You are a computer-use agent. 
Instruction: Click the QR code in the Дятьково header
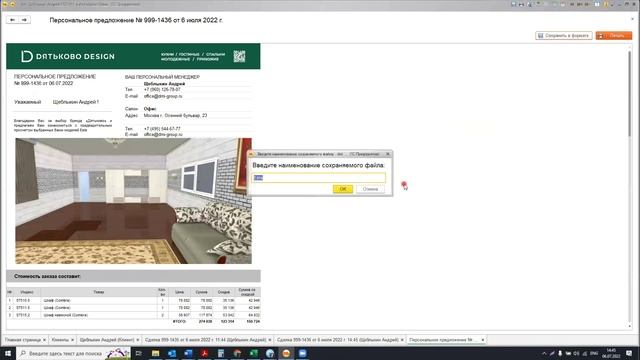pyautogui.click(x=239, y=56)
